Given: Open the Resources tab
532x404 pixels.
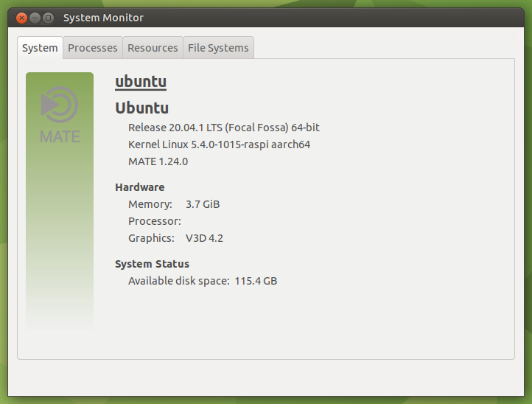Looking at the screenshot, I should pos(153,48).
